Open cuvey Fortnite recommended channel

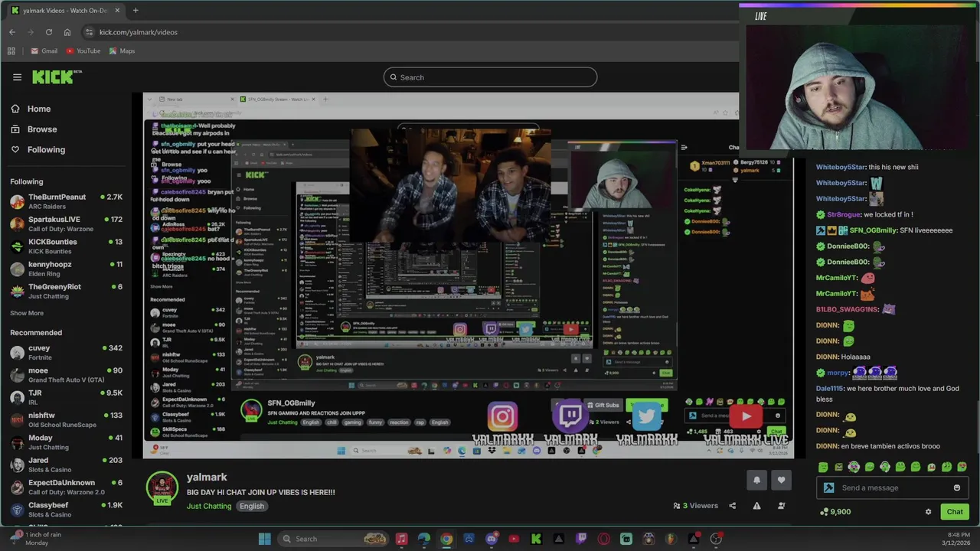click(66, 352)
